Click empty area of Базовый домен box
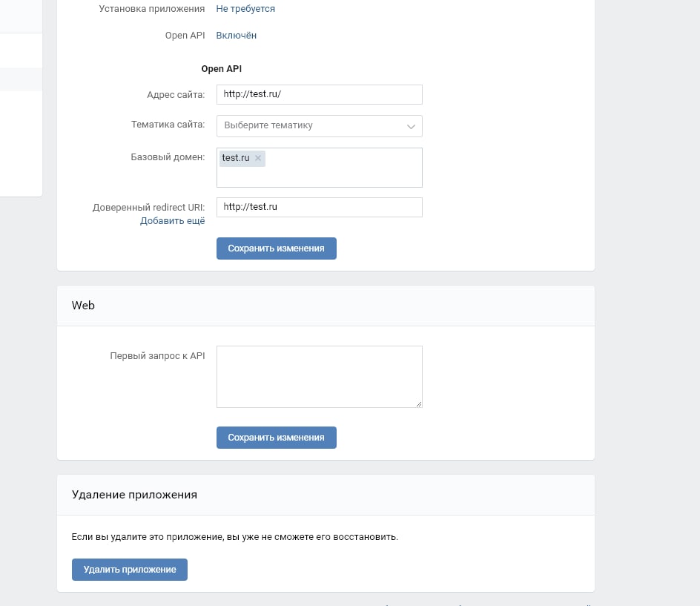Screen dimensions: 700x606 [341, 177]
